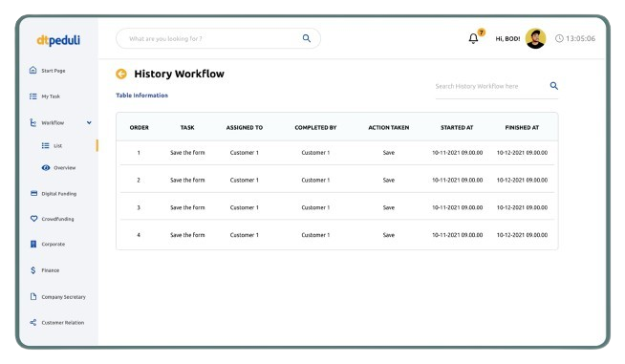Screen dimensions: 625x364
Task: Click the Table Information link
Action: point(141,96)
